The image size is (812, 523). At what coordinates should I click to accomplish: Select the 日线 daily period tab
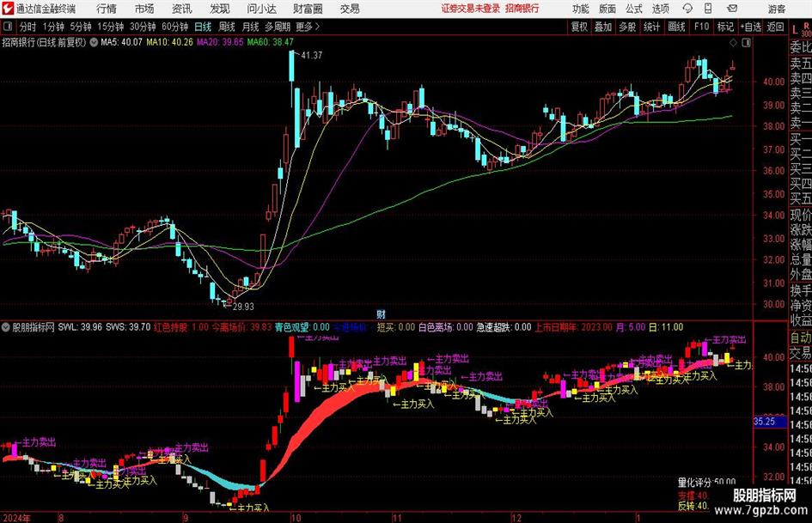click(203, 27)
